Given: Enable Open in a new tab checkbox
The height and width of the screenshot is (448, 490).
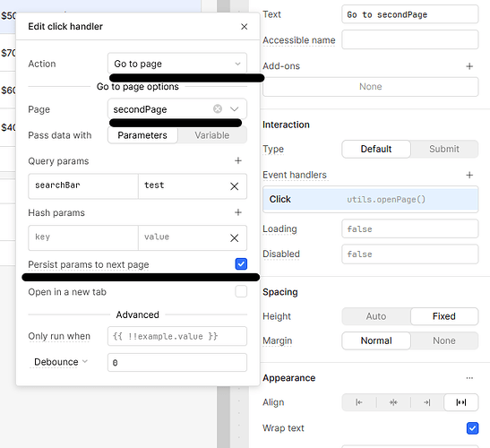Looking at the screenshot, I should pyautogui.click(x=241, y=291).
